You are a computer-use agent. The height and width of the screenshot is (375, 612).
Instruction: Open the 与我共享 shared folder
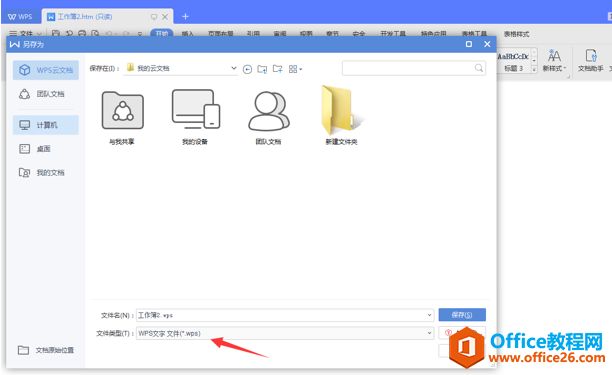122,118
